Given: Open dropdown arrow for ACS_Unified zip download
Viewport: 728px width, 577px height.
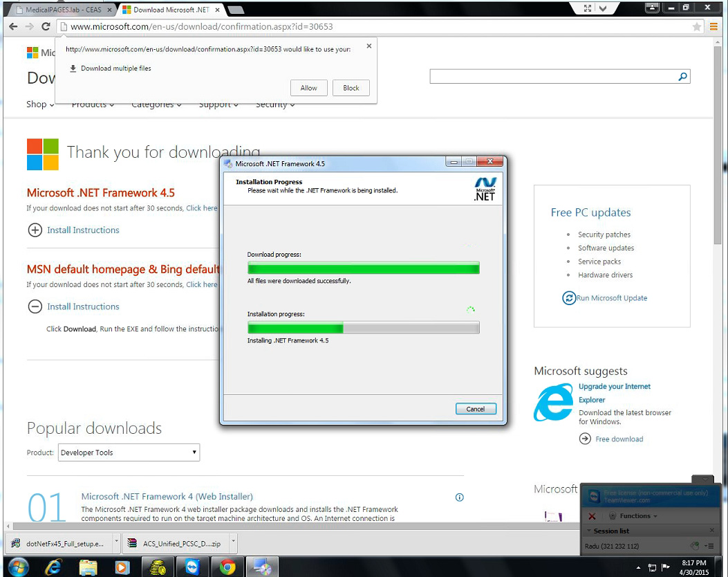Looking at the screenshot, I should point(234,542).
